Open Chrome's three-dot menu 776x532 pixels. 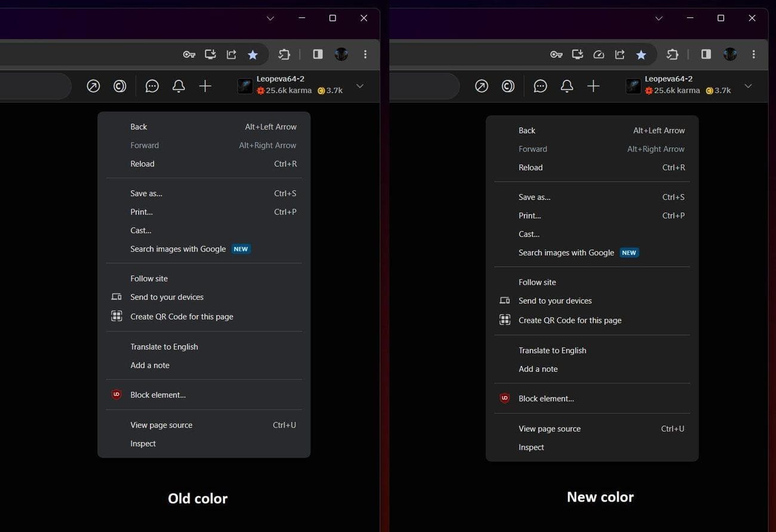(365, 54)
